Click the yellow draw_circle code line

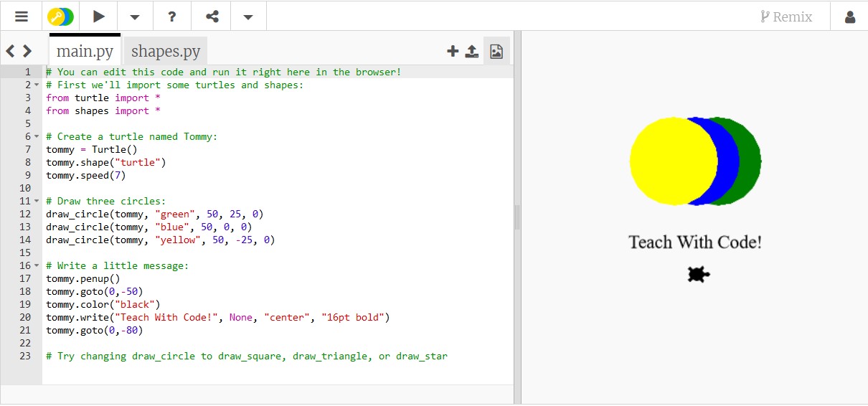(161, 240)
